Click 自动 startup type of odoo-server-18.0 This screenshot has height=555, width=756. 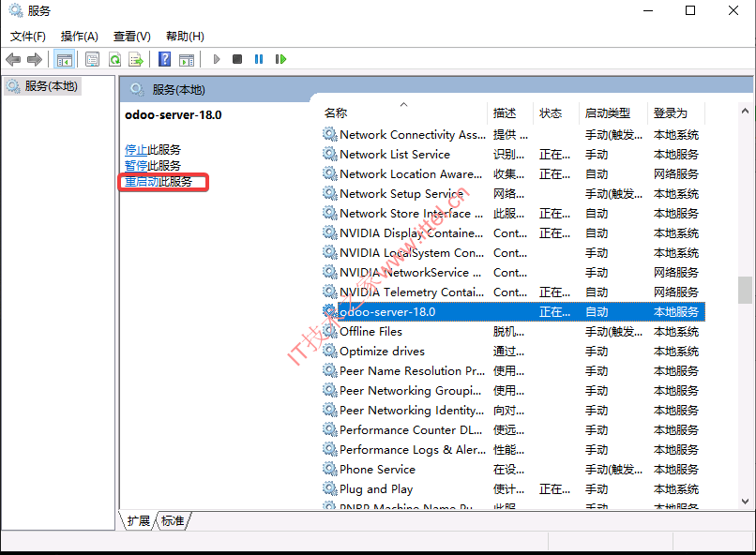click(597, 312)
